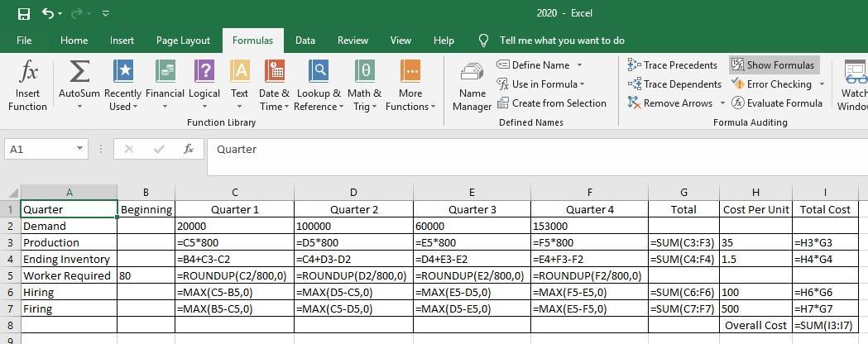Select cell with =E4+F3-F2
The width and height of the screenshot is (868, 344).
click(589, 259)
